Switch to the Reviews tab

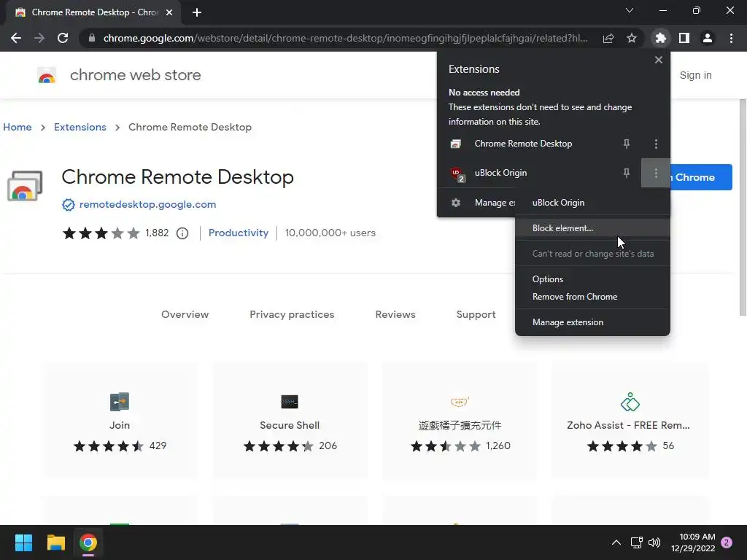[395, 314]
